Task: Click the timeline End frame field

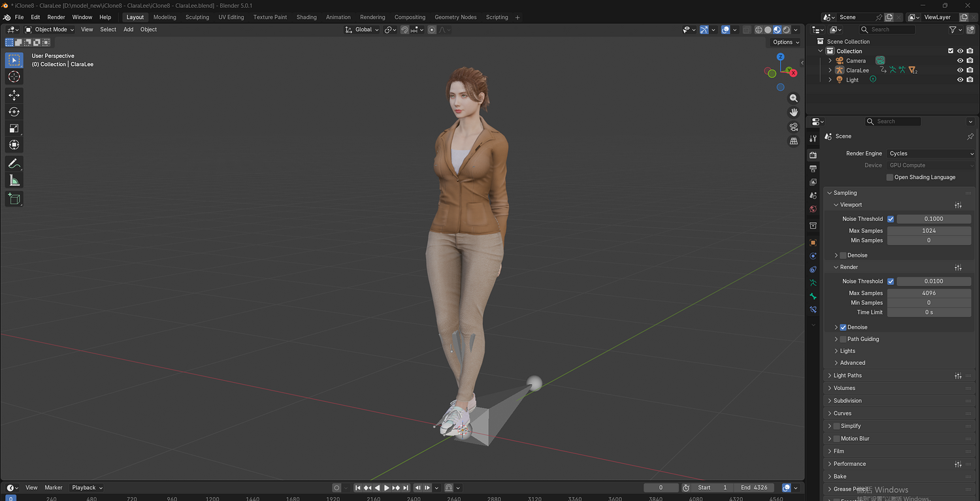Action: (755, 488)
